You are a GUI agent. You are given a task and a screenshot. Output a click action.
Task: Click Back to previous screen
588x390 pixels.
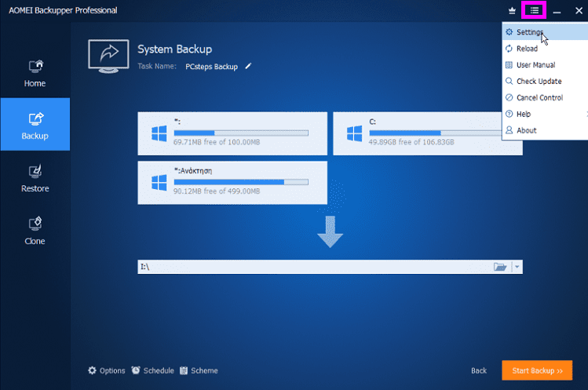[x=479, y=370]
